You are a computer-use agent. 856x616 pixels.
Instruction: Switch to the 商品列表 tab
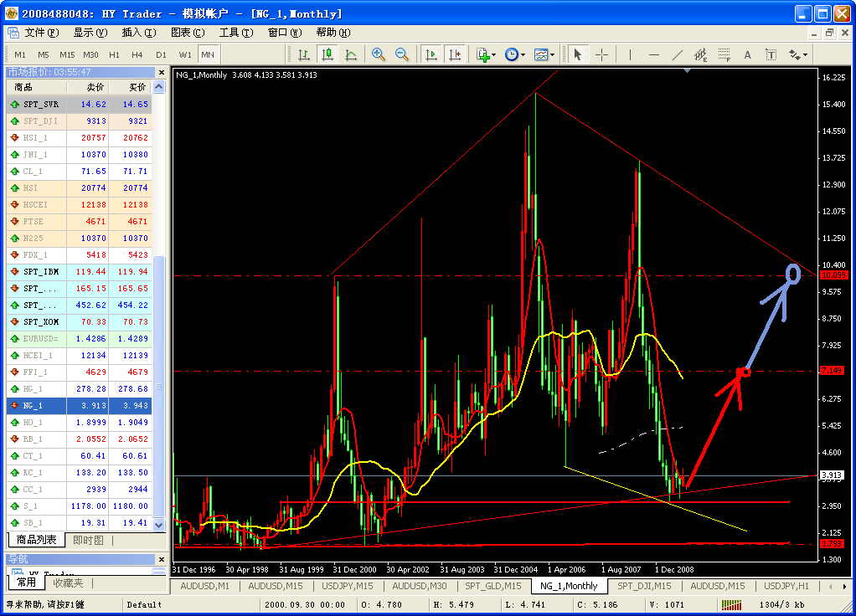pos(37,540)
